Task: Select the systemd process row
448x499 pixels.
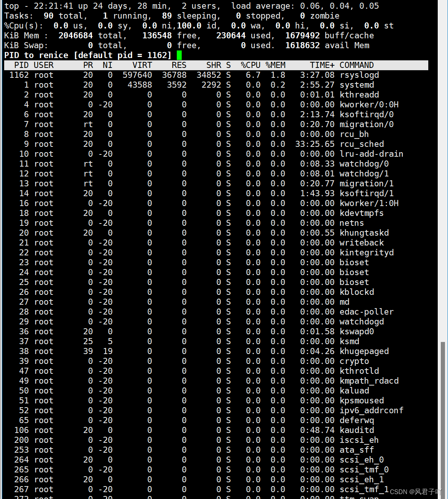Action: tap(190, 85)
